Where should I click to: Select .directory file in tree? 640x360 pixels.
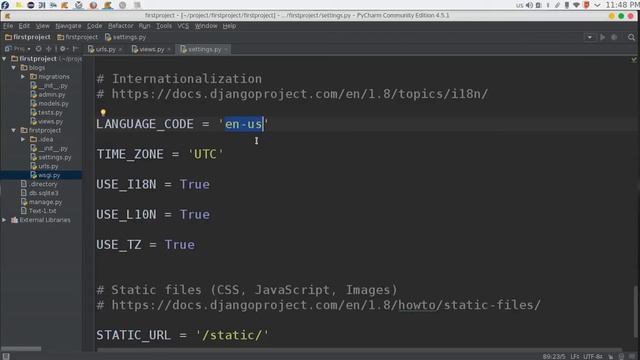pyautogui.click(x=39, y=184)
